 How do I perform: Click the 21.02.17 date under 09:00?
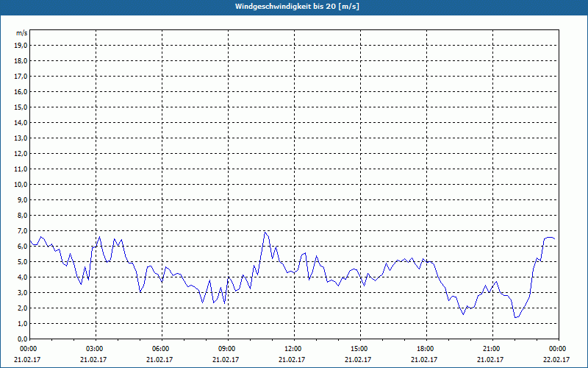click(x=226, y=359)
